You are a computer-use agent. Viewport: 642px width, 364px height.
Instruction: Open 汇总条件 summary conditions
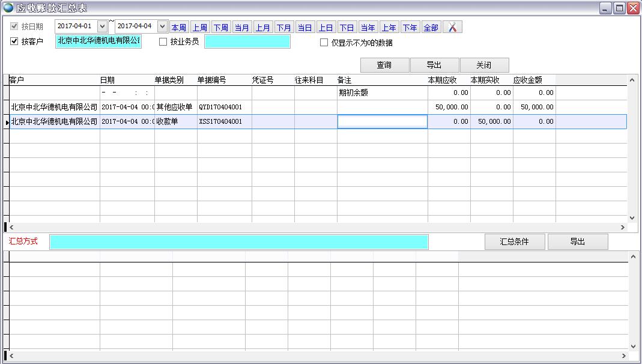(514, 241)
